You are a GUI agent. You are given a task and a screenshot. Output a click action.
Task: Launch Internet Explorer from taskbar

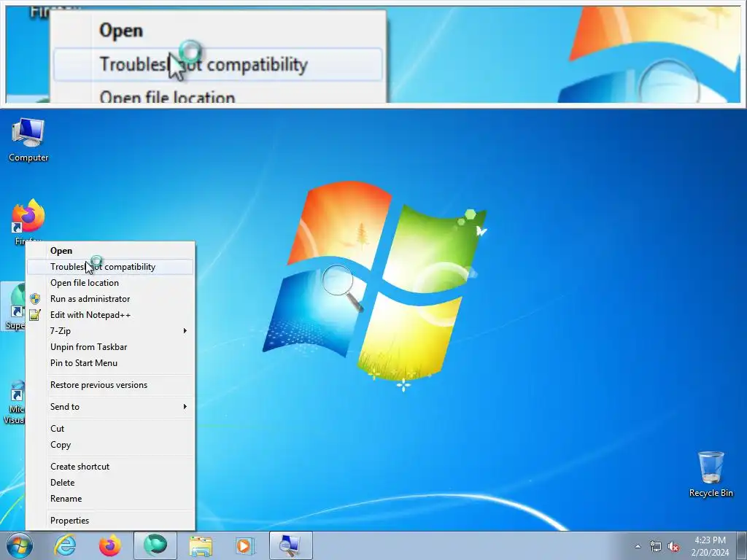(x=65, y=545)
